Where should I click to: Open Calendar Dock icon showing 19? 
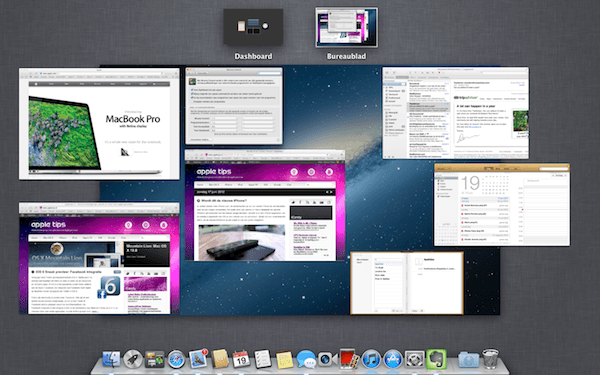[x=241, y=359]
